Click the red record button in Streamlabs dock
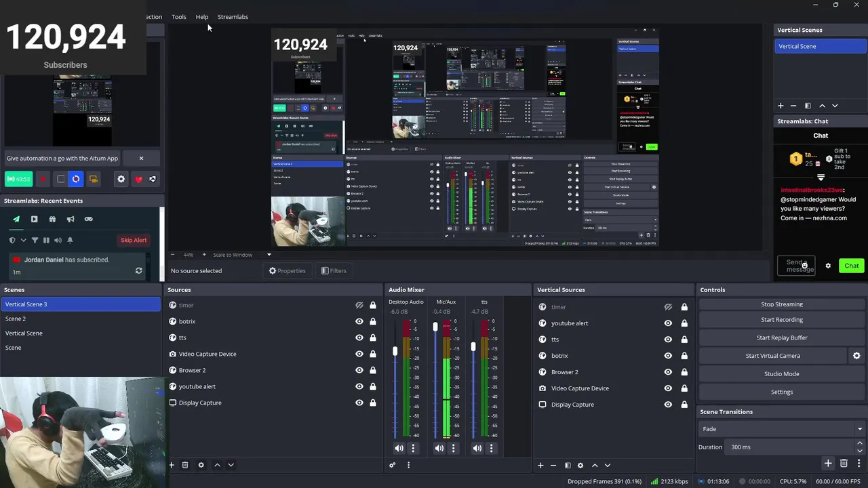The width and height of the screenshot is (868, 488). tap(43, 179)
